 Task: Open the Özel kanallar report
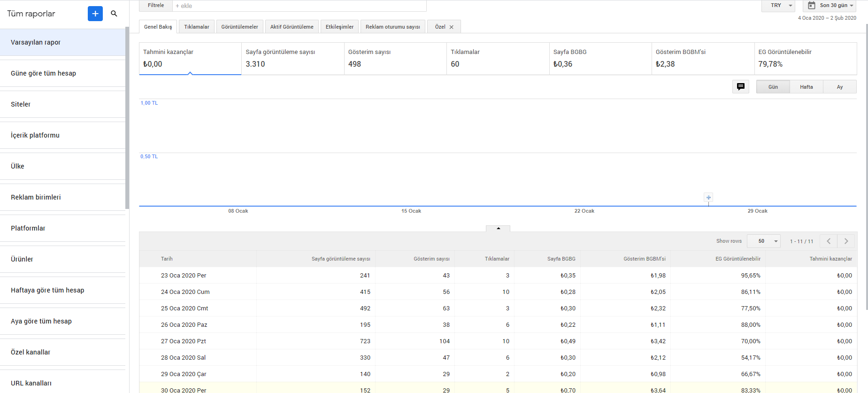pyautogui.click(x=62, y=352)
